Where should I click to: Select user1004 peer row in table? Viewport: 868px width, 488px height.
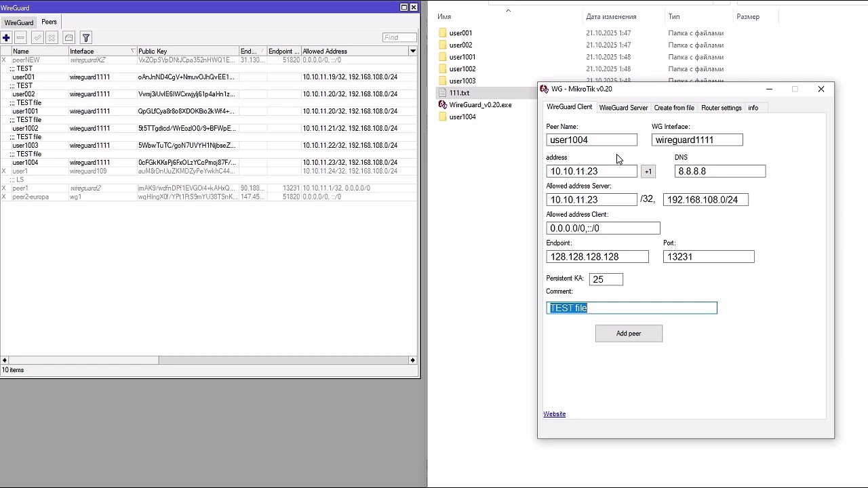[208, 163]
